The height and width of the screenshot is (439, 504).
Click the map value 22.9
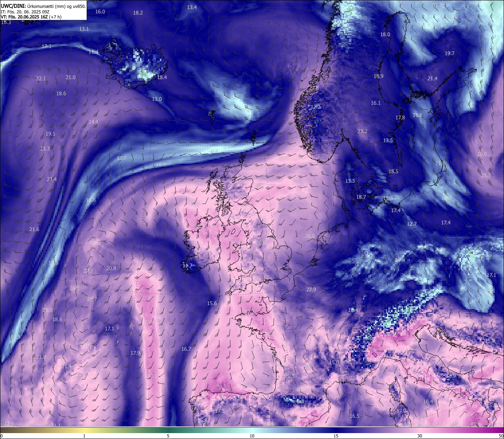311,290
